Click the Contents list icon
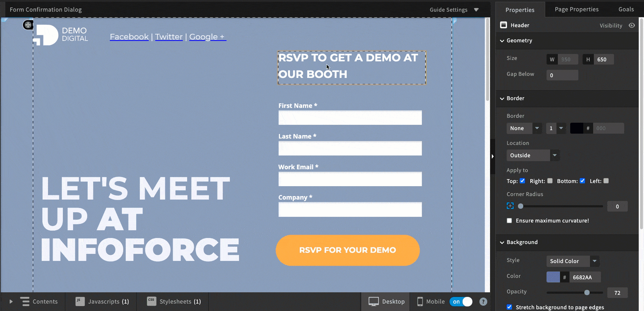The width and height of the screenshot is (644, 311). (x=25, y=301)
